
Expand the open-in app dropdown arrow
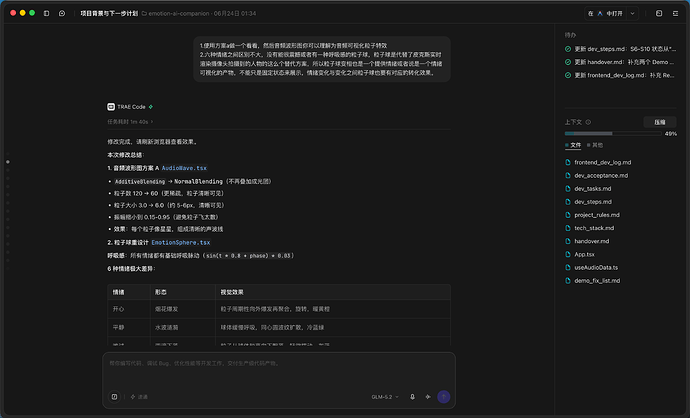(x=632, y=13)
